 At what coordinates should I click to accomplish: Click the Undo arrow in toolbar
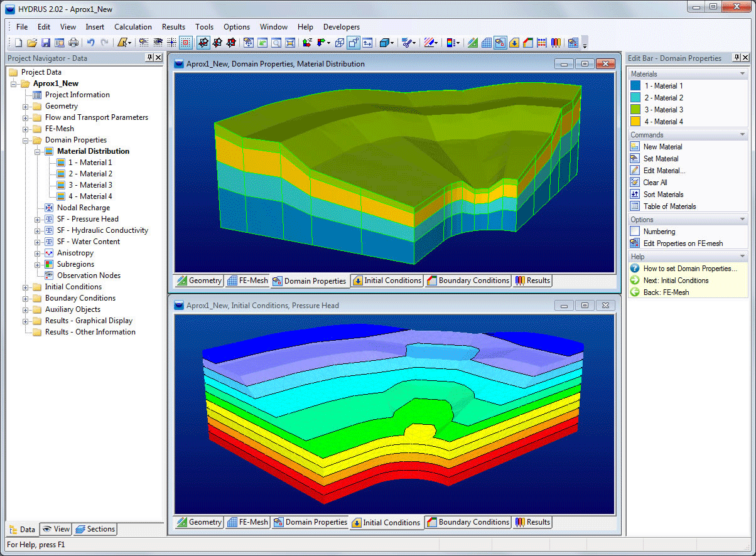(90, 43)
